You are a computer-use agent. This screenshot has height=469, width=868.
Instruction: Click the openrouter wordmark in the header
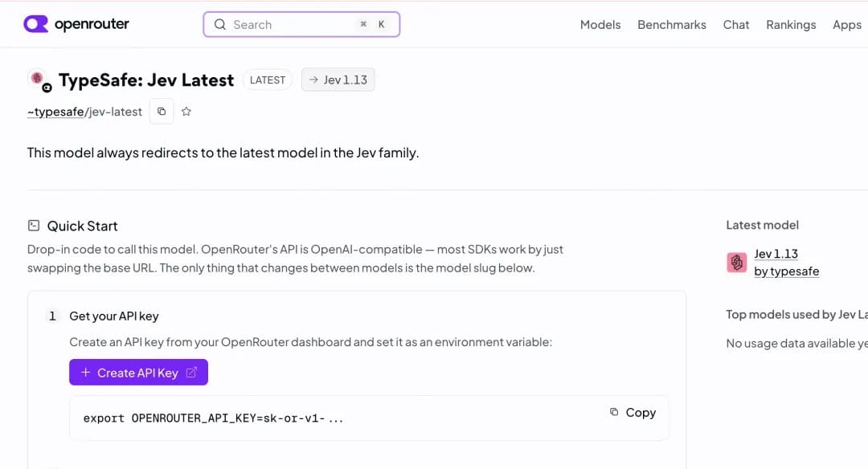(x=92, y=24)
